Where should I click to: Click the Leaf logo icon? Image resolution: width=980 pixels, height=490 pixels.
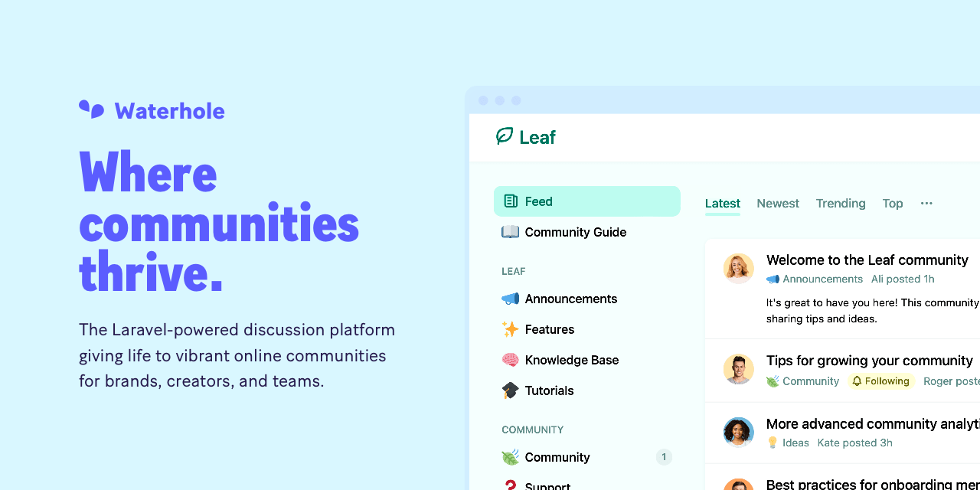(505, 136)
